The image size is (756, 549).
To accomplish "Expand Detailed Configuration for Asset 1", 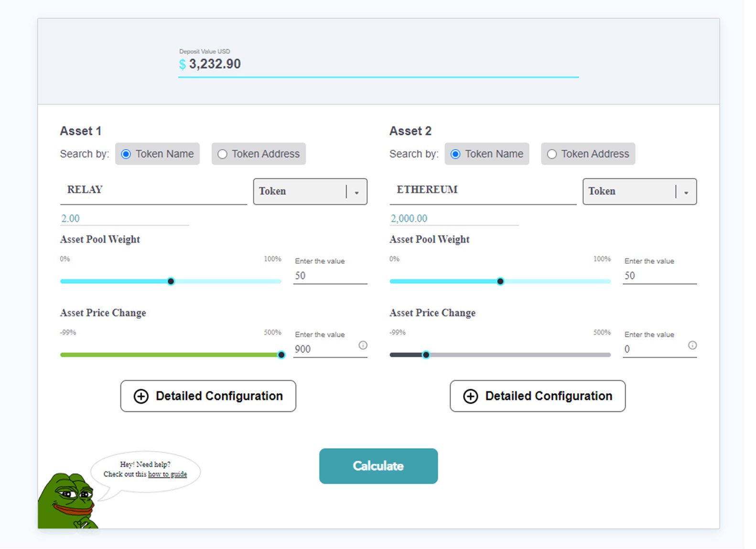I will (x=208, y=396).
